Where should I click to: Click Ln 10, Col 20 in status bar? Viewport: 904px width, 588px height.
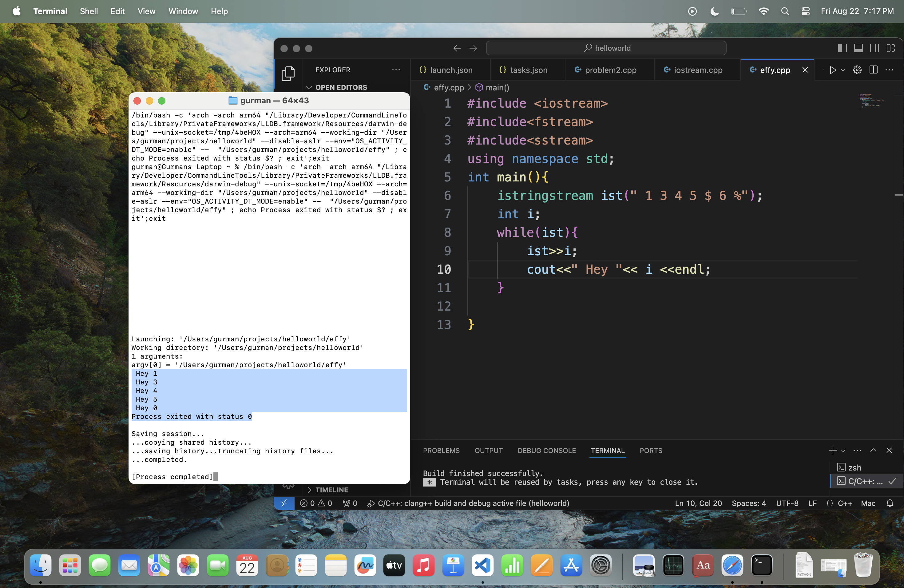point(698,503)
